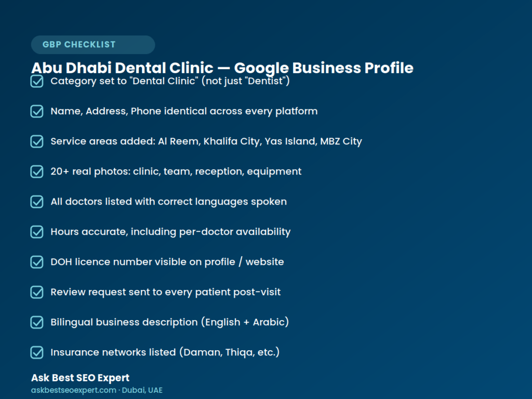Click the checkbox beside 20+ real photos

tap(37, 171)
